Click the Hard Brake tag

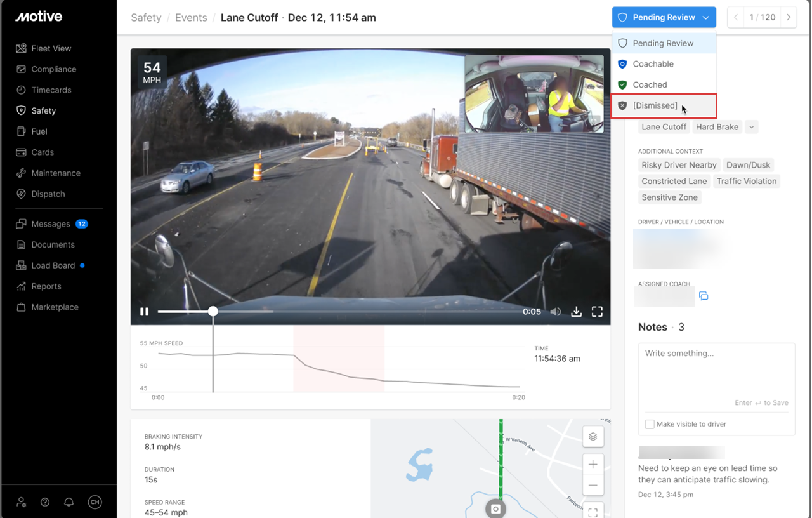717,127
